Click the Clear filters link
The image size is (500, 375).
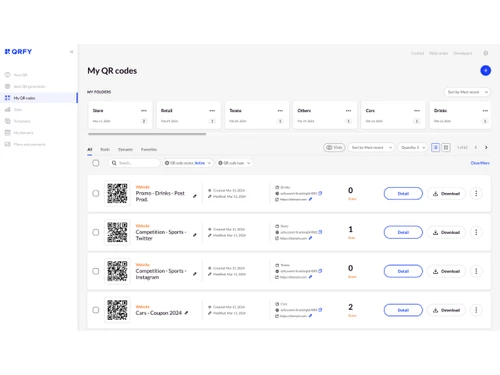point(480,163)
